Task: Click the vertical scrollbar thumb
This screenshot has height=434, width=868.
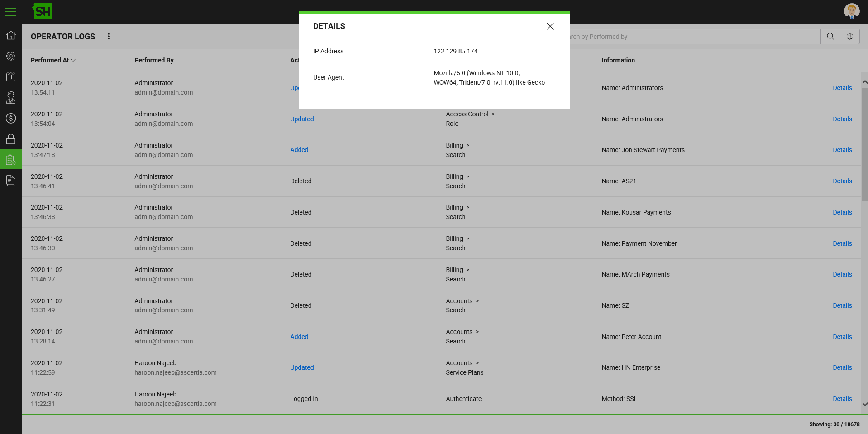Action: [864, 144]
